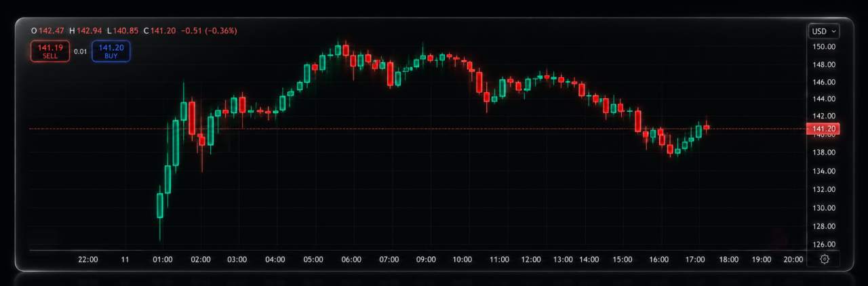Click the 146.00 price axis label
The image size is (868, 286).
(824, 82)
